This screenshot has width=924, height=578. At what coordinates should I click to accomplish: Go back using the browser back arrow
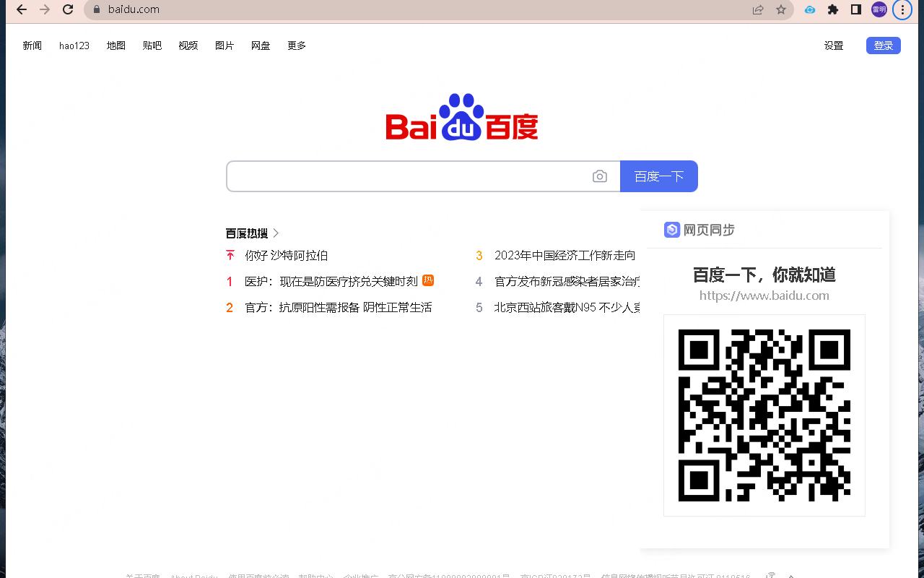pos(22,9)
